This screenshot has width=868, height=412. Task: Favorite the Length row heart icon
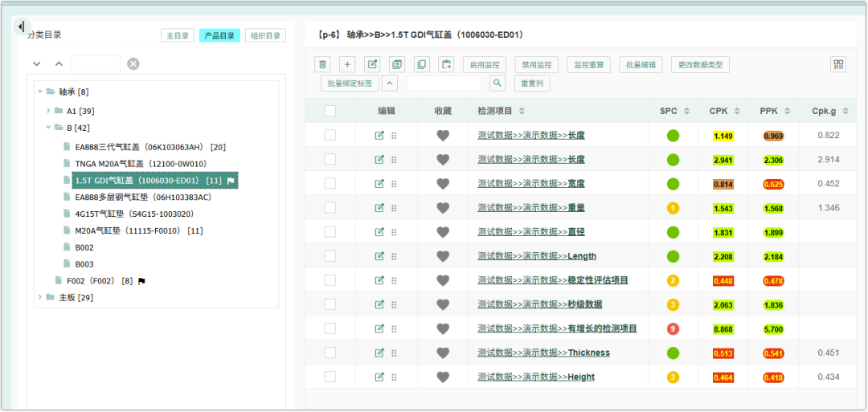point(443,257)
